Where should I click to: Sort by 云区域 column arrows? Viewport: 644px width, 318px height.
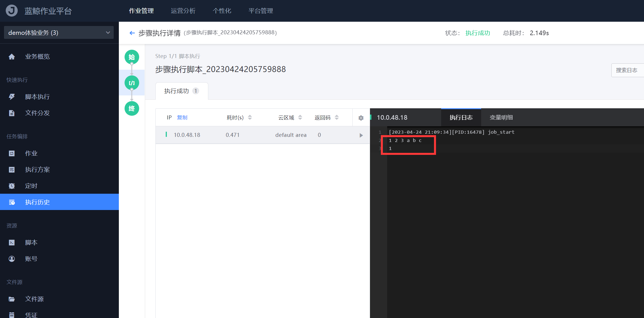click(300, 117)
